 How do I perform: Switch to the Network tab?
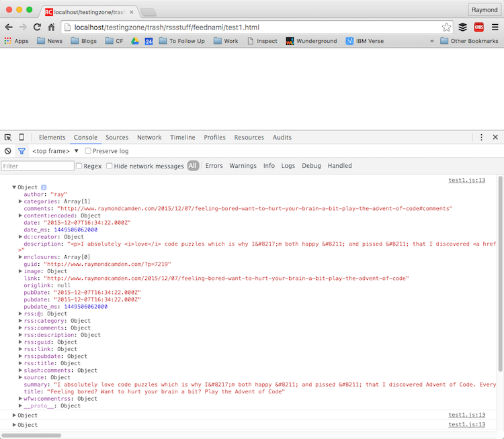149,138
